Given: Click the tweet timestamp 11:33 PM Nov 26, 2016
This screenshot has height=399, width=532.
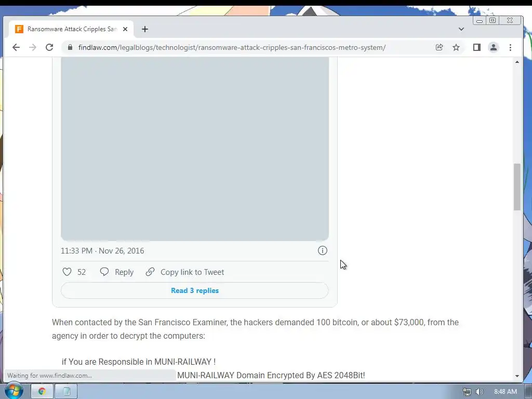Looking at the screenshot, I should tap(102, 251).
